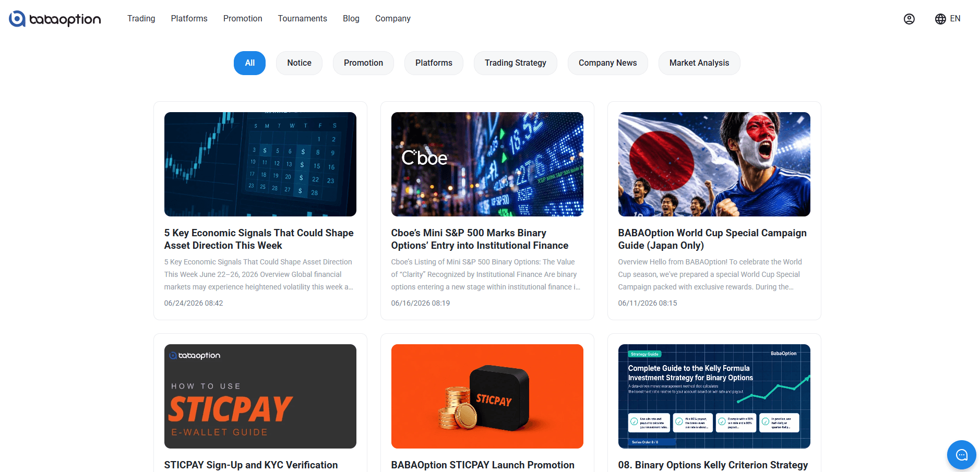Show Company News posts
This screenshot has width=980, height=472.
click(607, 63)
